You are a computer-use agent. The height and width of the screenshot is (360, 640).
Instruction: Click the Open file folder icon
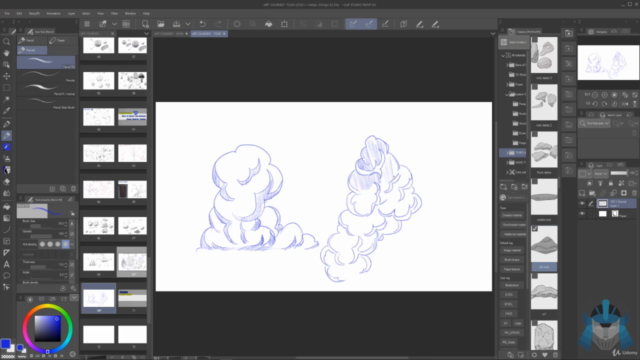(161, 24)
